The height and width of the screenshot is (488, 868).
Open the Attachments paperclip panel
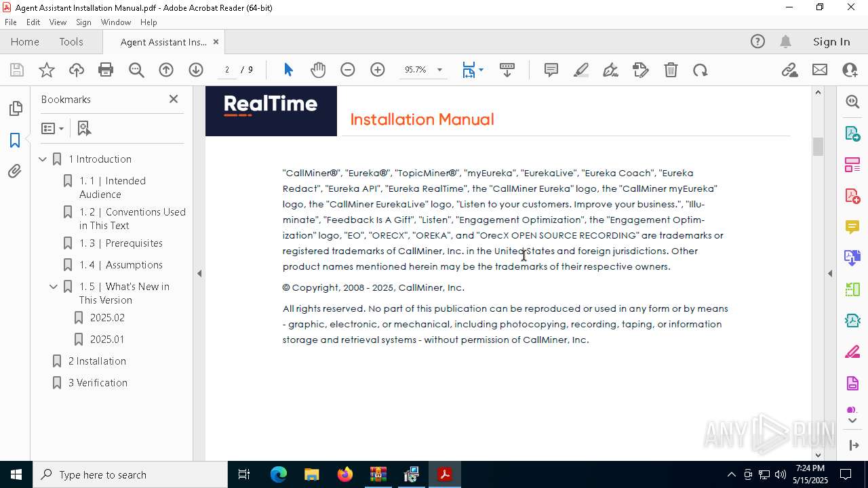point(15,171)
